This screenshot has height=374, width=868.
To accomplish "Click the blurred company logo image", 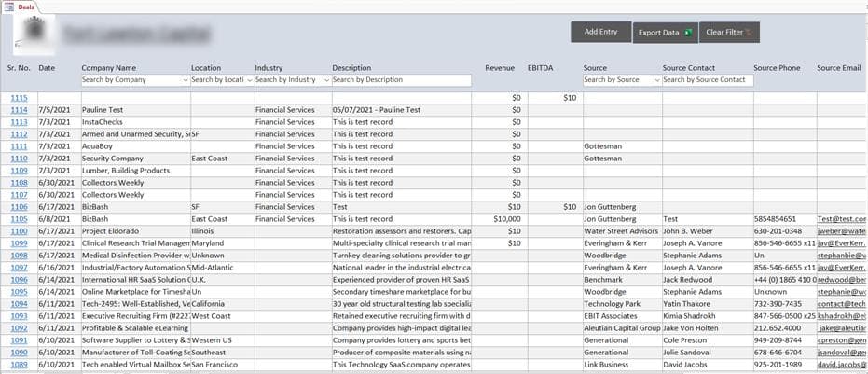I will click(x=34, y=34).
